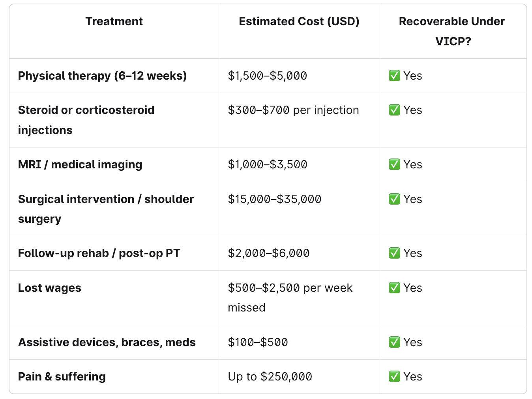Click the checkmark in Surgical intervention row
Image resolution: width=532 pixels, height=399 pixels.
pyautogui.click(x=394, y=199)
